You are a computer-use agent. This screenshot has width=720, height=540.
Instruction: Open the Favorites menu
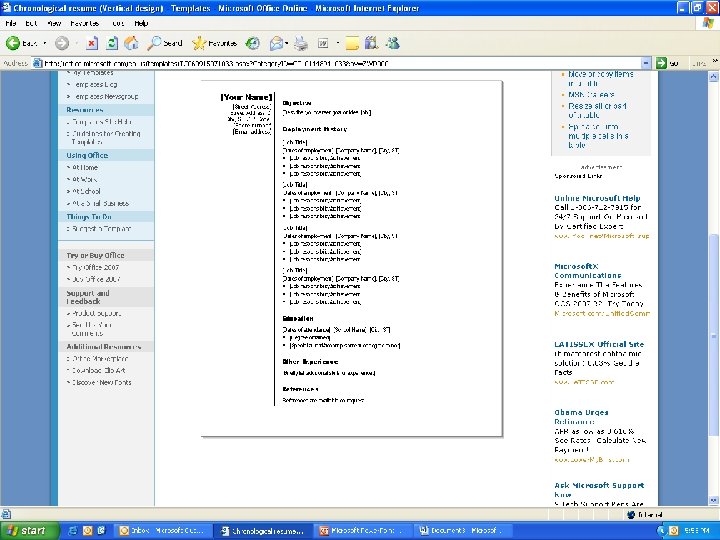pyautogui.click(x=84, y=23)
